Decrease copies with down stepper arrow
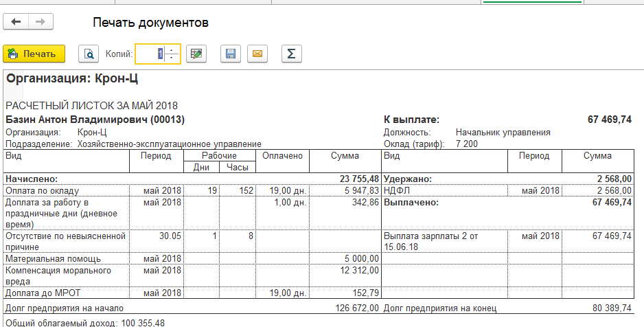Image resolution: width=644 pixels, height=327 pixels. pos(171,58)
